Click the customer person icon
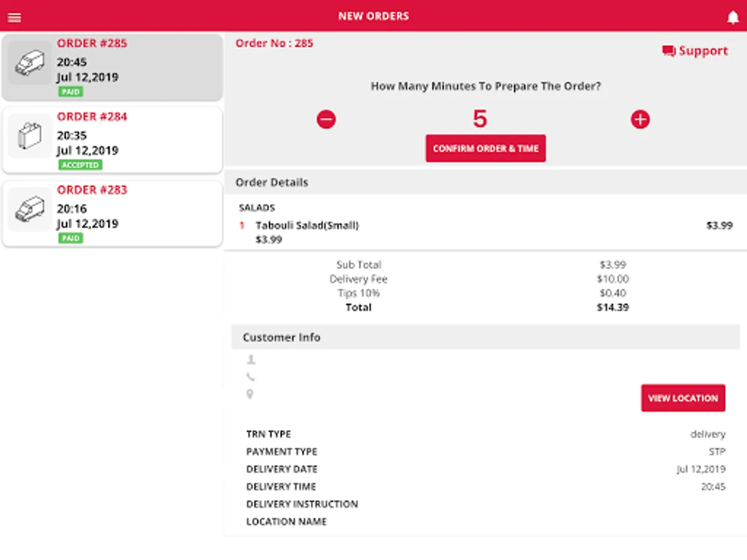The image size is (747, 560). [x=251, y=359]
